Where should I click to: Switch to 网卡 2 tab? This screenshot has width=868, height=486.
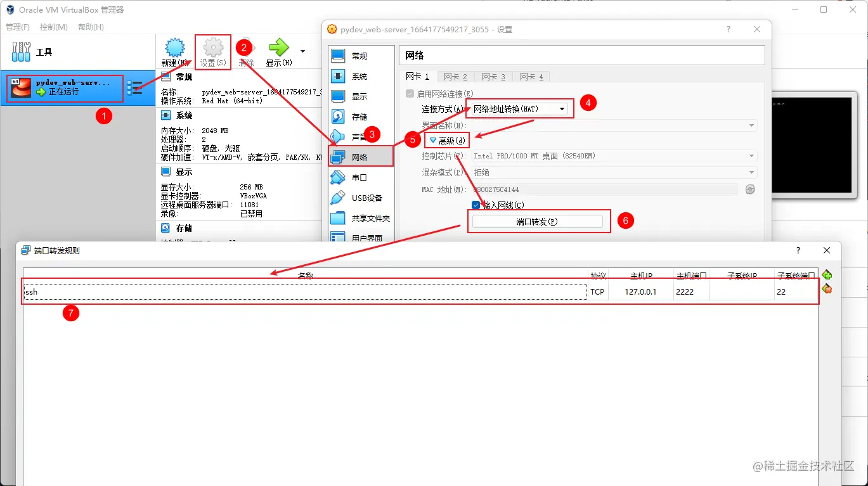click(x=455, y=77)
